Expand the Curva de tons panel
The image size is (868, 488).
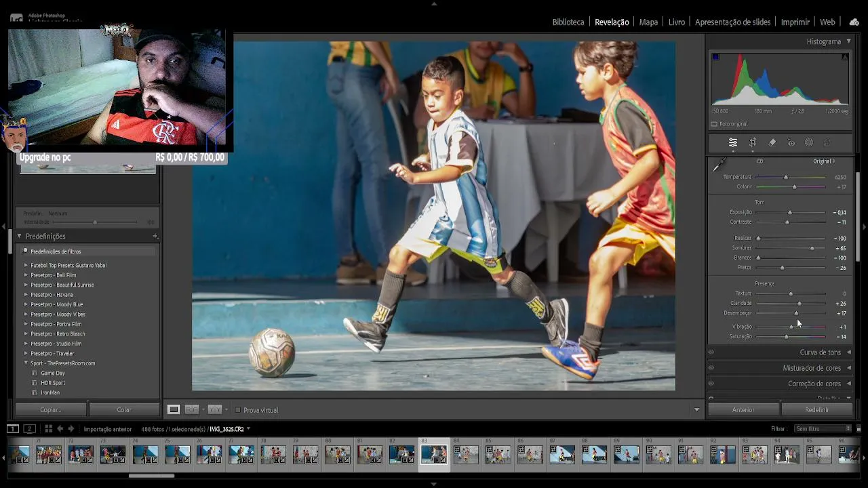coord(848,352)
